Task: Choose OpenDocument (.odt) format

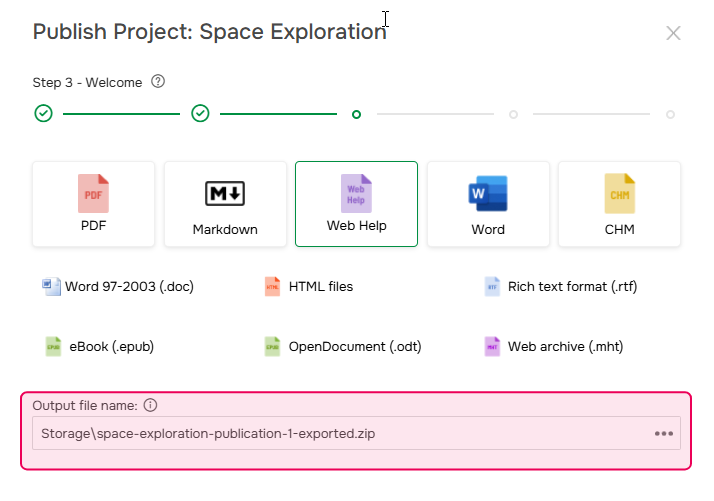Action: point(343,347)
